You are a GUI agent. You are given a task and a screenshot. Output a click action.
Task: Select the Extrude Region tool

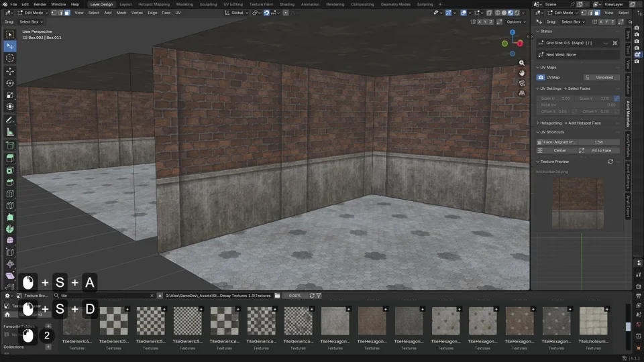coord(10,158)
